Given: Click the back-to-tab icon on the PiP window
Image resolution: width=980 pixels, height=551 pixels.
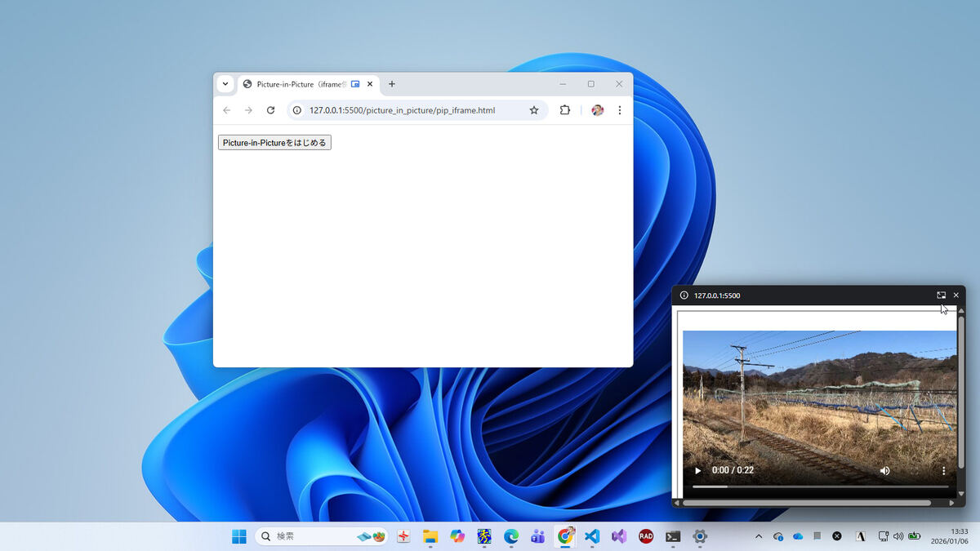Looking at the screenshot, I should click(941, 295).
